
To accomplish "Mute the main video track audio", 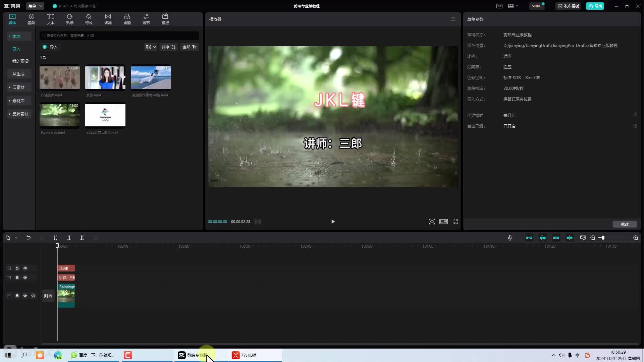I will click(x=33, y=296).
